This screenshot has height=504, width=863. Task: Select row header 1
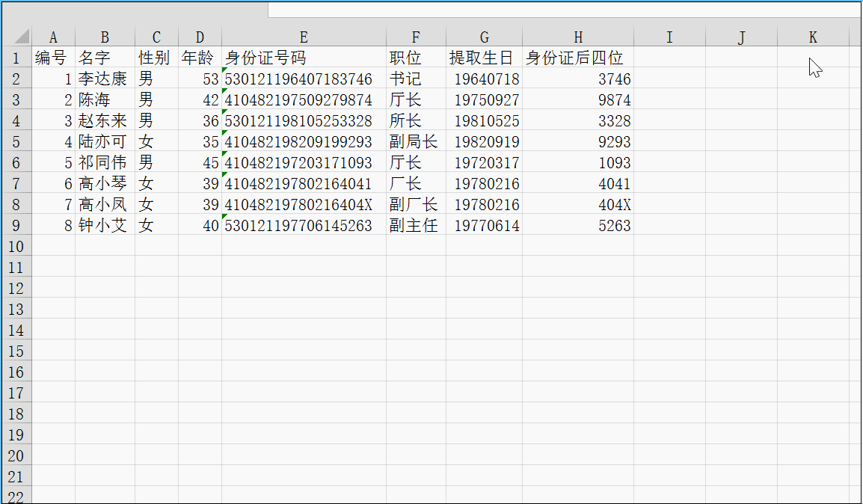[17, 58]
